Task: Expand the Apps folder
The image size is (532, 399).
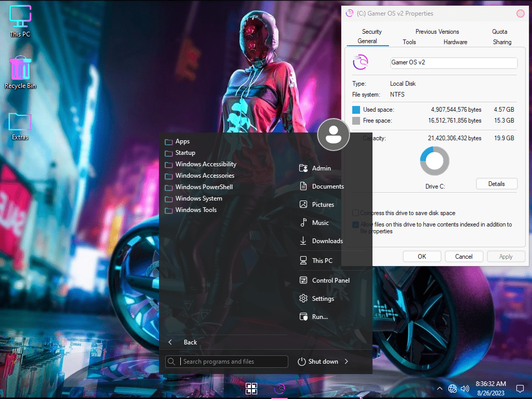Action: pos(178,141)
